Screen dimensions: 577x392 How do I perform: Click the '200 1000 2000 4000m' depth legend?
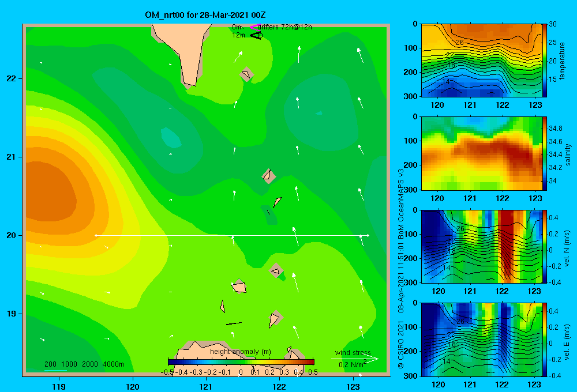point(84,364)
